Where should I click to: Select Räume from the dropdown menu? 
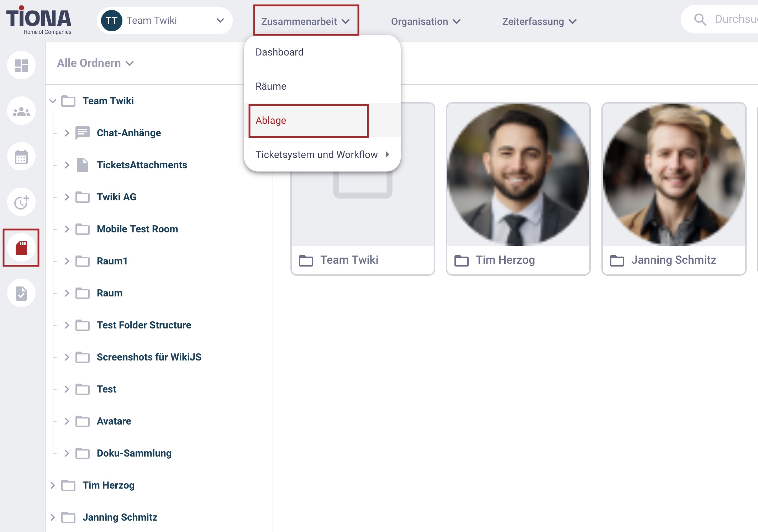pyautogui.click(x=322, y=86)
